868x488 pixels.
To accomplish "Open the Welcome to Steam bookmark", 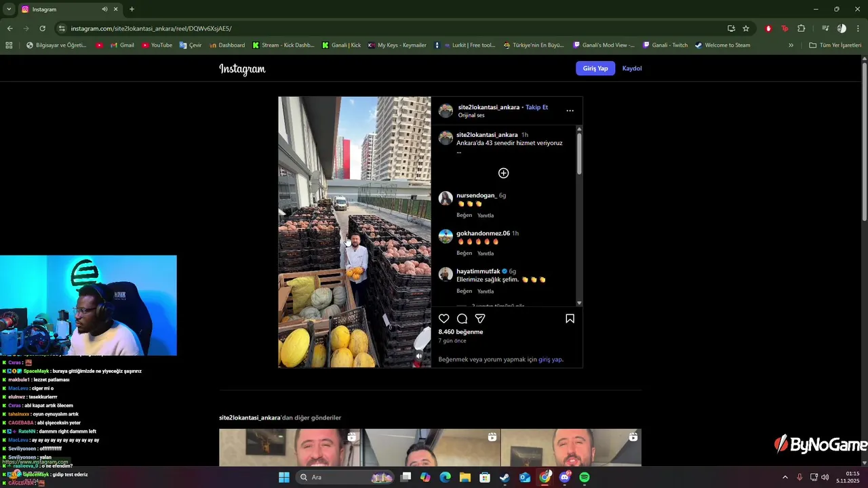I will [722, 45].
